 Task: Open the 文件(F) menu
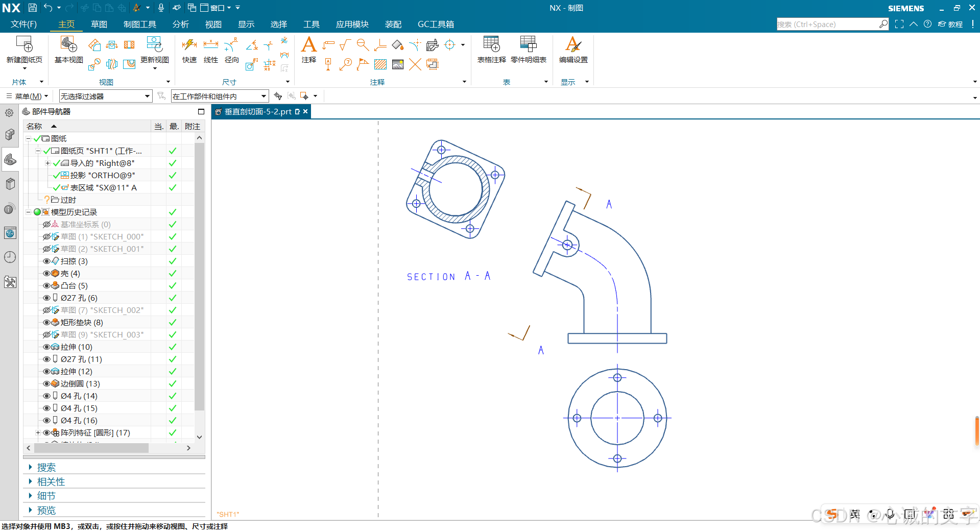[23, 24]
